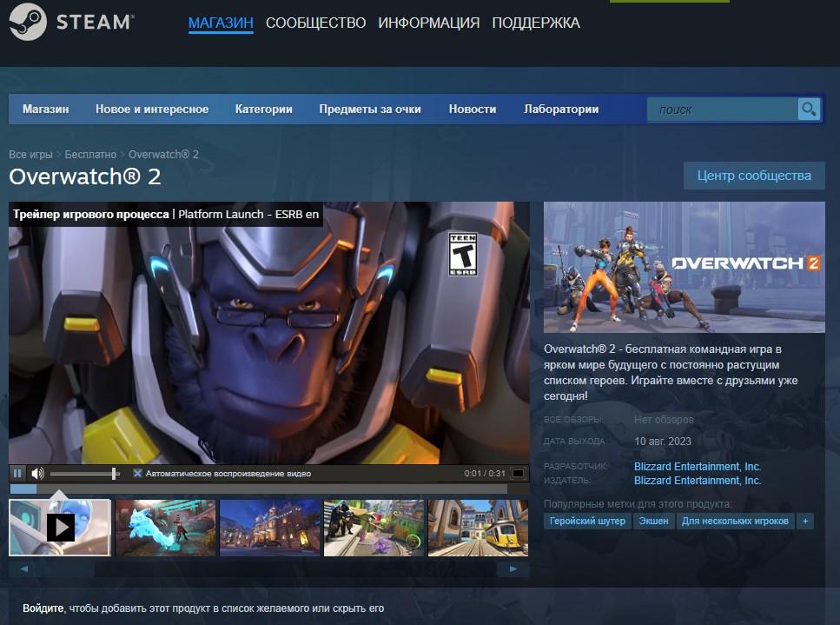Open the ПОДДЕРЖКА top menu
Screen dimensions: 840x625
(x=536, y=23)
